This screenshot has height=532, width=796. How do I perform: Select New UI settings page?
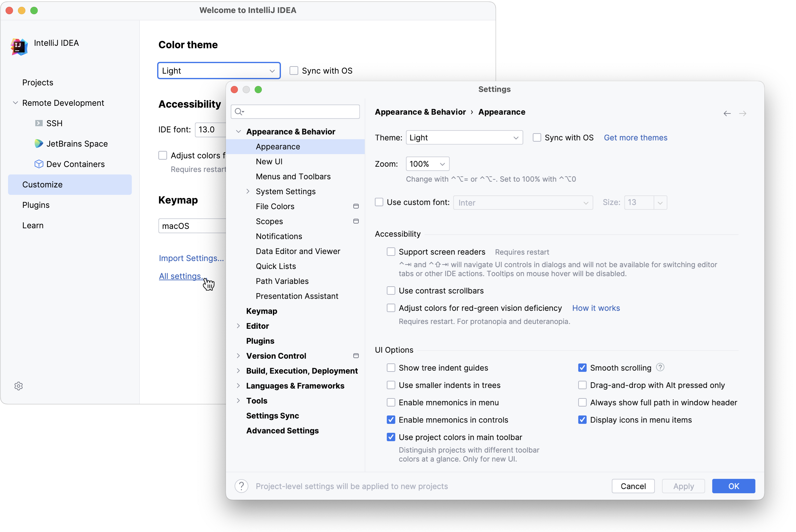pos(295,161)
